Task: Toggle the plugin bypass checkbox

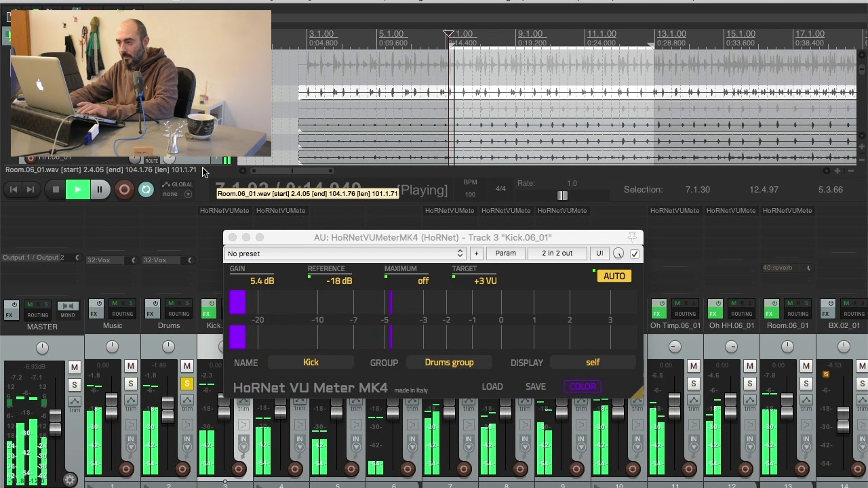Action: click(635, 253)
